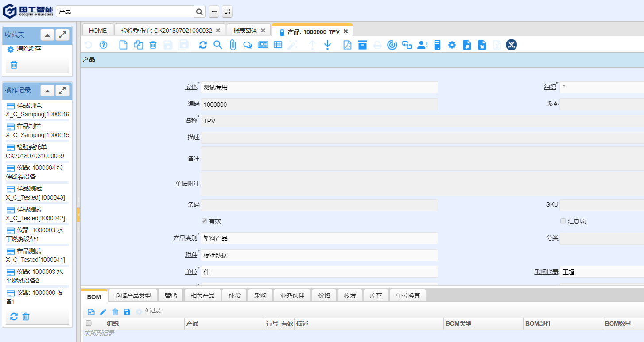The height and width of the screenshot is (342, 644).
Task: Delete the product with the toolbar trash icon
Action: pyautogui.click(x=153, y=45)
